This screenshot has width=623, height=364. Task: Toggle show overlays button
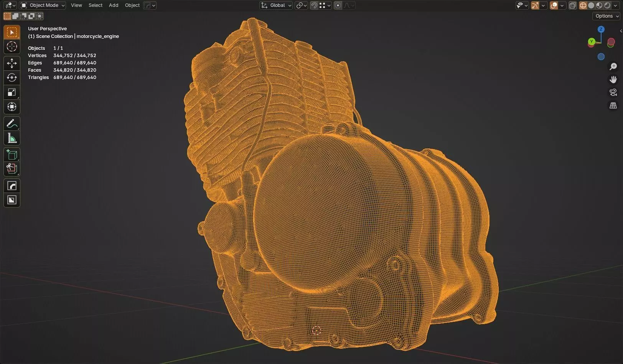coord(554,5)
